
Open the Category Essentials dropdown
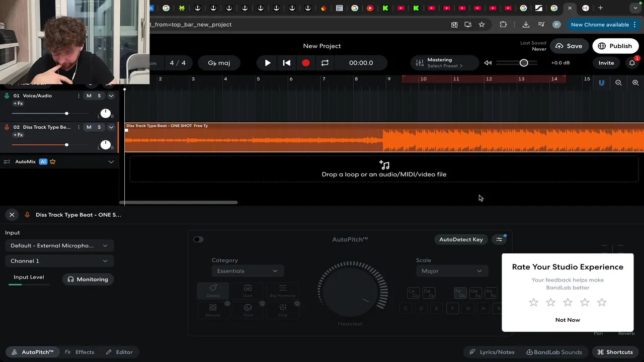tap(248, 271)
